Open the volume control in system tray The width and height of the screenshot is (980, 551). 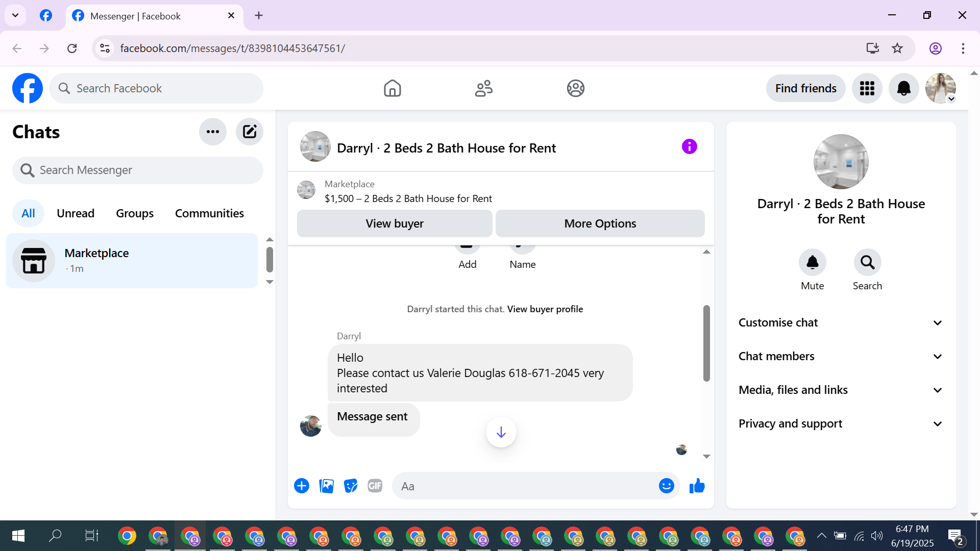(x=876, y=536)
